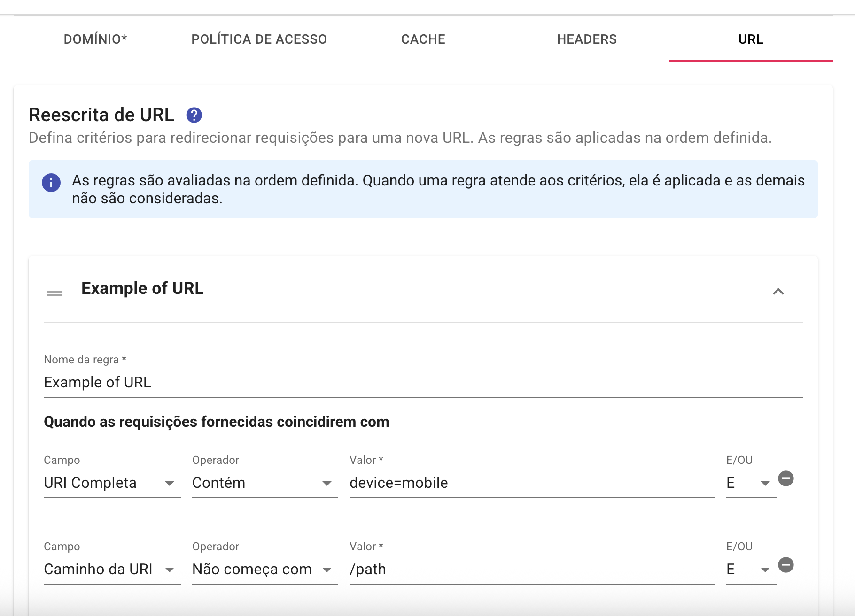The width and height of the screenshot is (855, 616).
Task: Remove the "device=mobile" condition row
Action: [787, 479]
